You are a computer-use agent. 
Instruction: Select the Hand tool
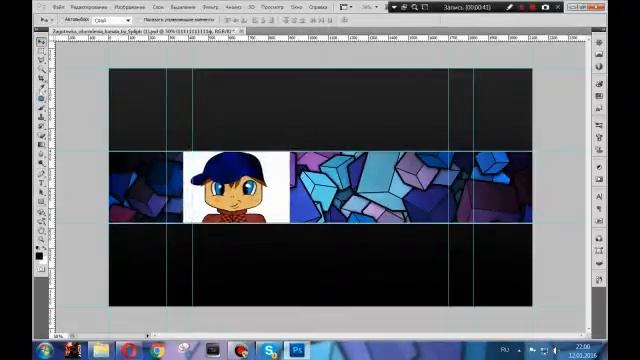pyautogui.click(x=41, y=231)
